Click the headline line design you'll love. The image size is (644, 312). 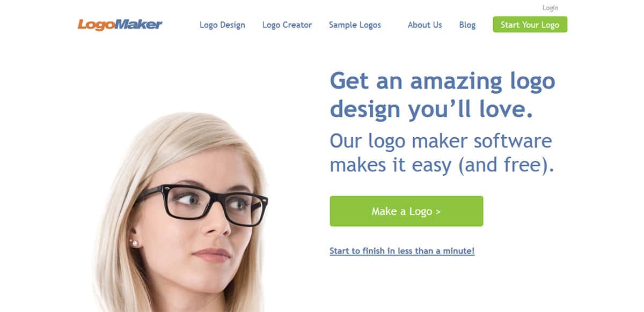point(431,109)
